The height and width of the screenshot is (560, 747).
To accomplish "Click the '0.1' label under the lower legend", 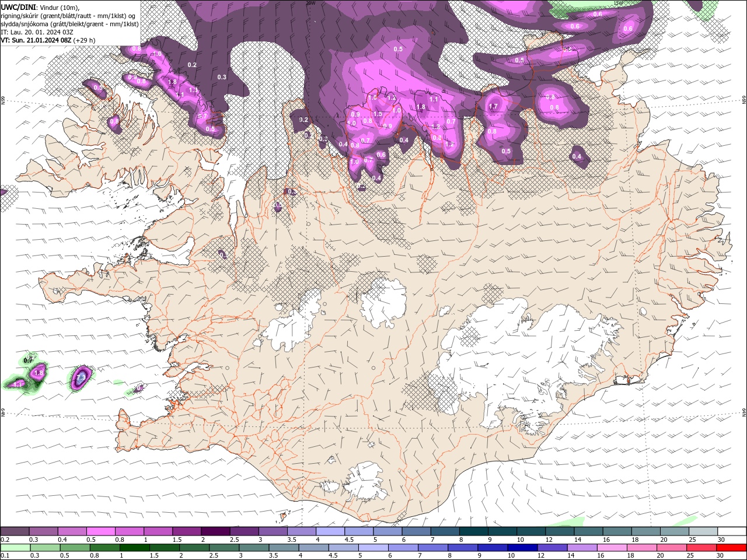I will [5, 556].
